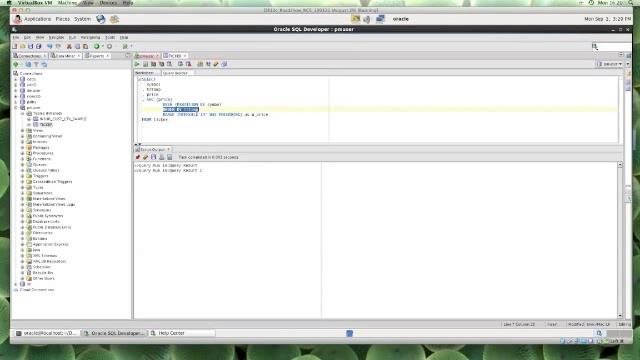640x360 pixels.
Task: Click the Help Center taskbar button
Action: [x=181, y=333]
